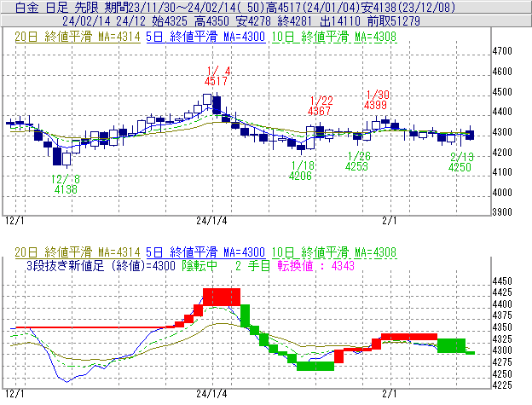Click the 始4325 opening value in header
Screen dimensions: 532x405
point(170,21)
